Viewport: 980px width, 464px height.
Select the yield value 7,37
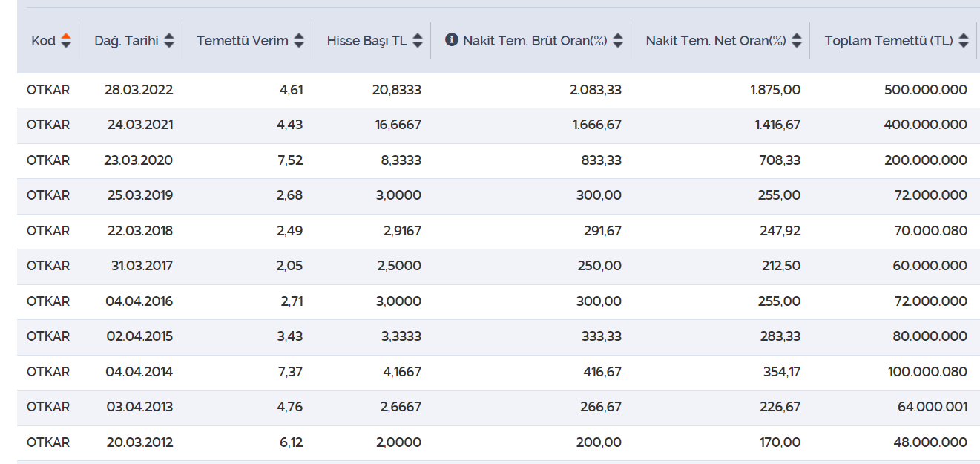(290, 372)
